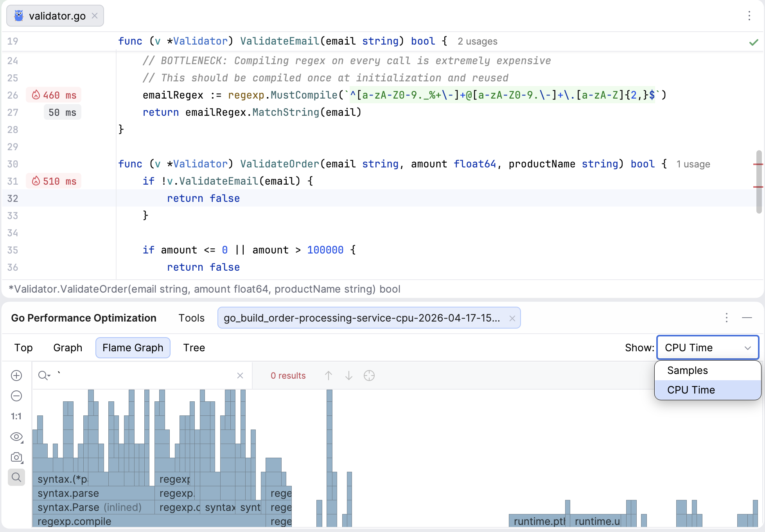
Task: Open search history magnifier dropdown
Action: click(44, 376)
